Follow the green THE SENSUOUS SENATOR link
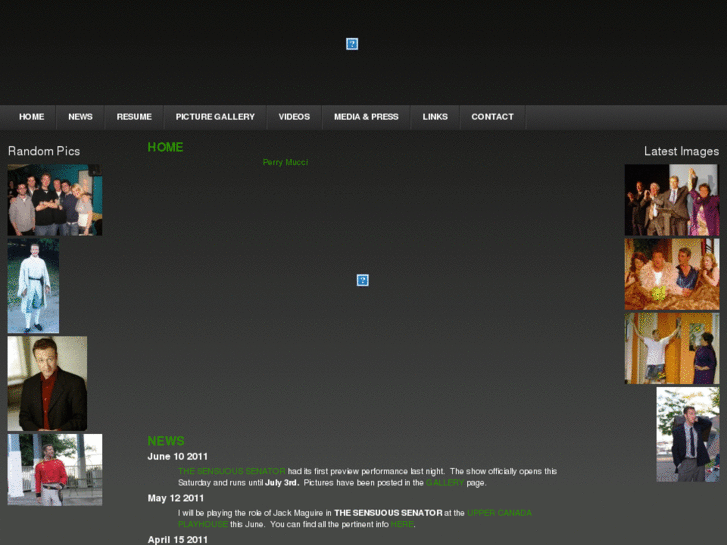 point(231,471)
